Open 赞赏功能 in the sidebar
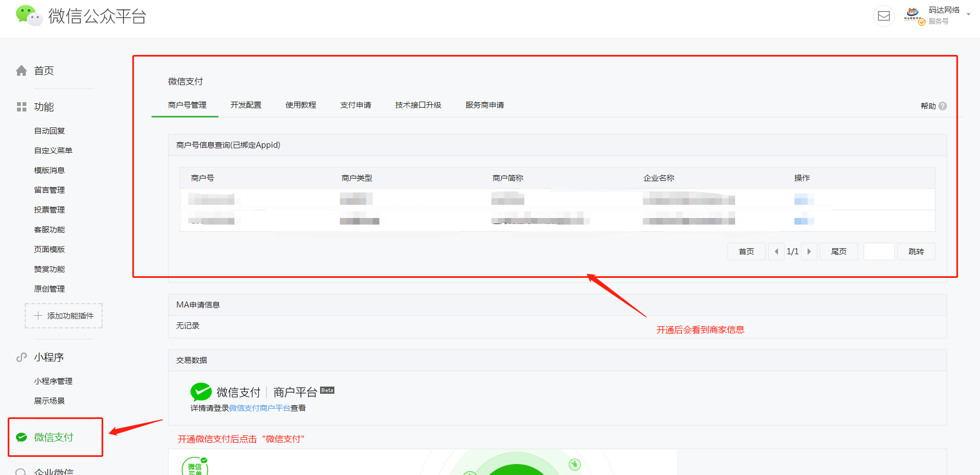The width and height of the screenshot is (980, 475). click(49, 269)
